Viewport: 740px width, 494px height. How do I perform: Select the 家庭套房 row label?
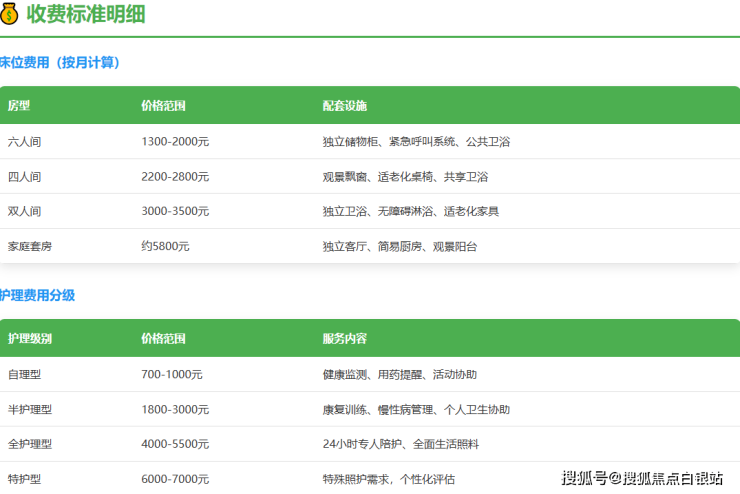pos(30,246)
